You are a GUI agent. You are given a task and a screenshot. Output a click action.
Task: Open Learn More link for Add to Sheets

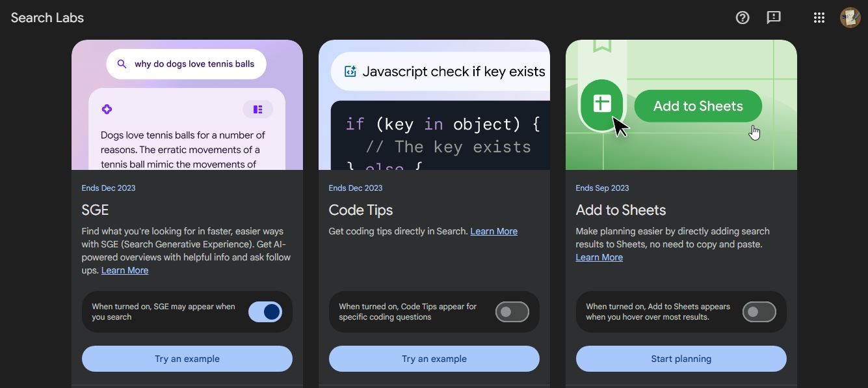click(x=599, y=257)
